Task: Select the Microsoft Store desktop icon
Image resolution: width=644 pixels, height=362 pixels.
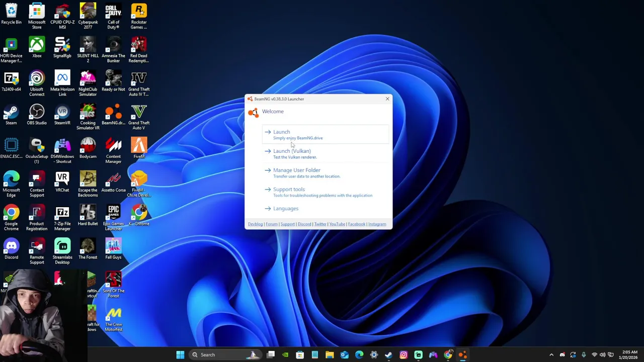Action: (37, 17)
